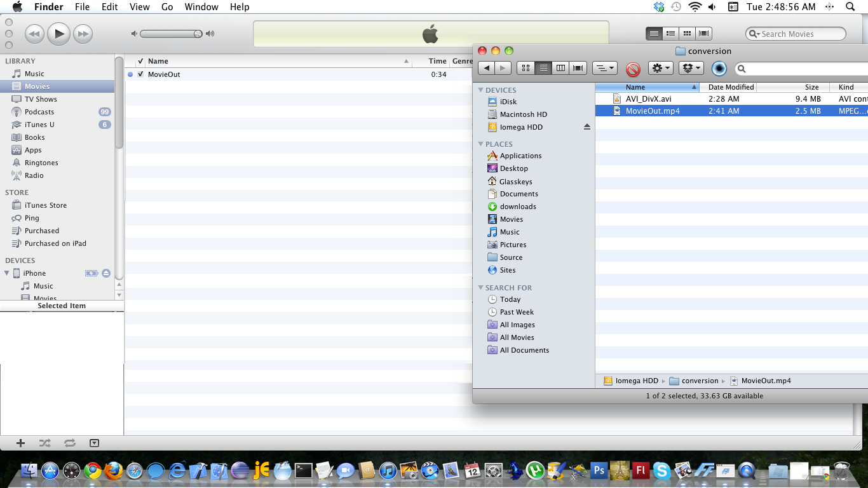Viewport: 868px width, 488px height.
Task: Open the Go menu
Action: pos(167,7)
